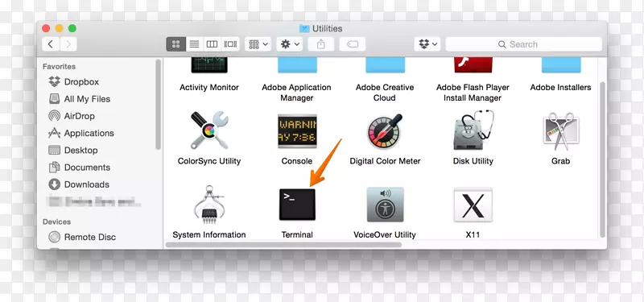The width and height of the screenshot is (644, 302).
Task: Open the gear Action menu
Action: coord(290,44)
